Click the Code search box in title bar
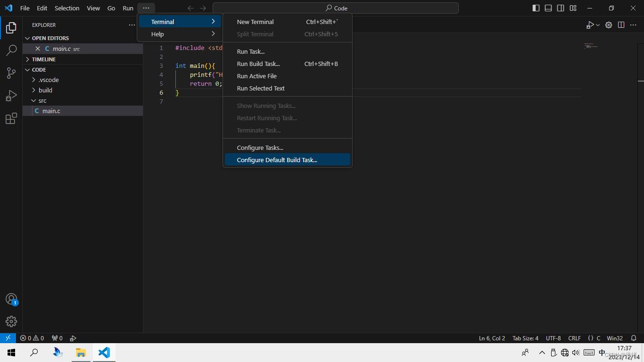The height and width of the screenshot is (362, 644). [335, 8]
